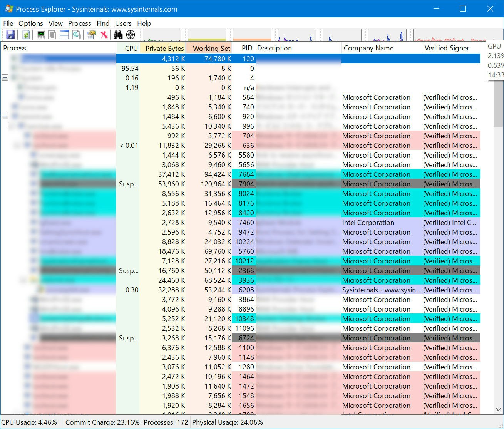Click the < 0.01 CPU cell
Image resolution: width=504 pixels, height=429 pixels.
129,145
